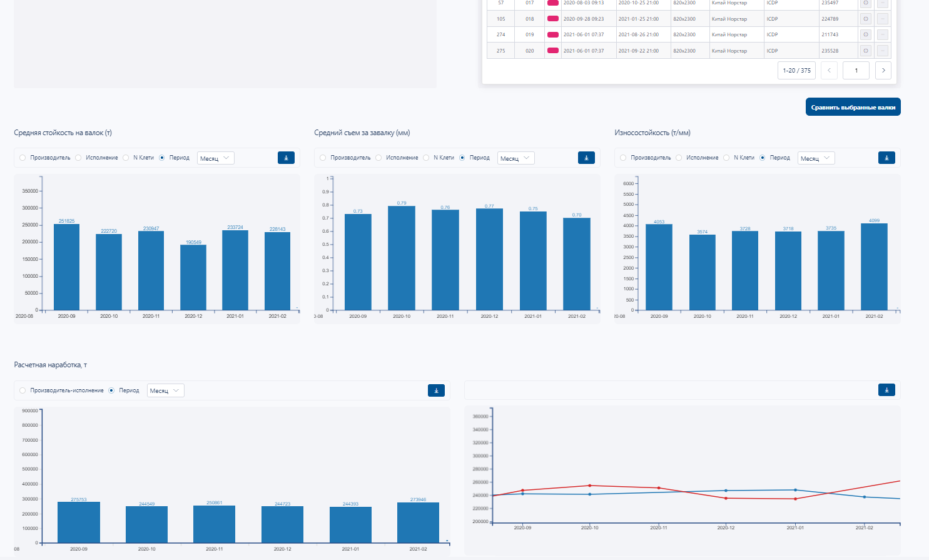This screenshot has width=929, height=560.
Task: Open Месяц dropdown of Износостойкость chart
Action: pos(816,158)
